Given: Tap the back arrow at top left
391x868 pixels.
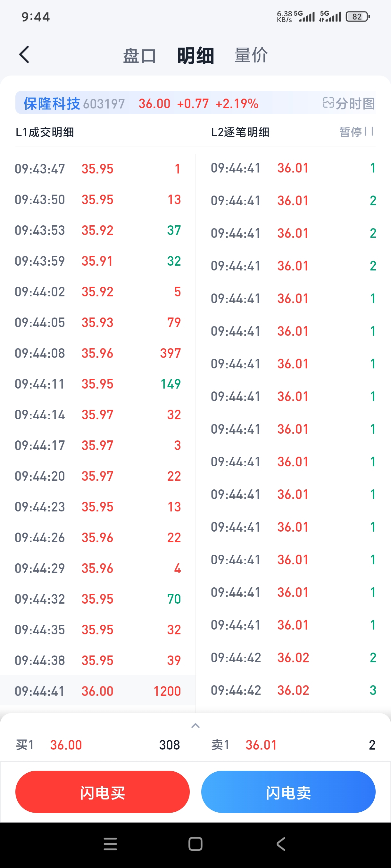Looking at the screenshot, I should (24, 55).
